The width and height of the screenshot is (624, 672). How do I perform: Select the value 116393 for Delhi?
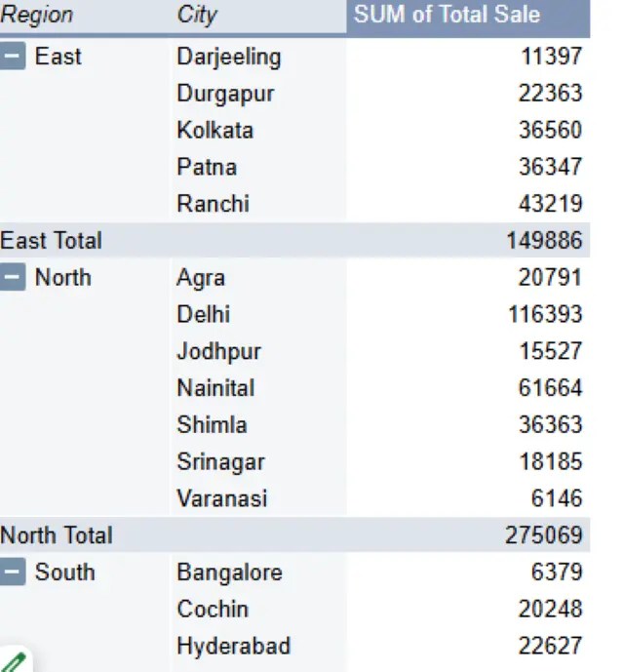point(546,314)
